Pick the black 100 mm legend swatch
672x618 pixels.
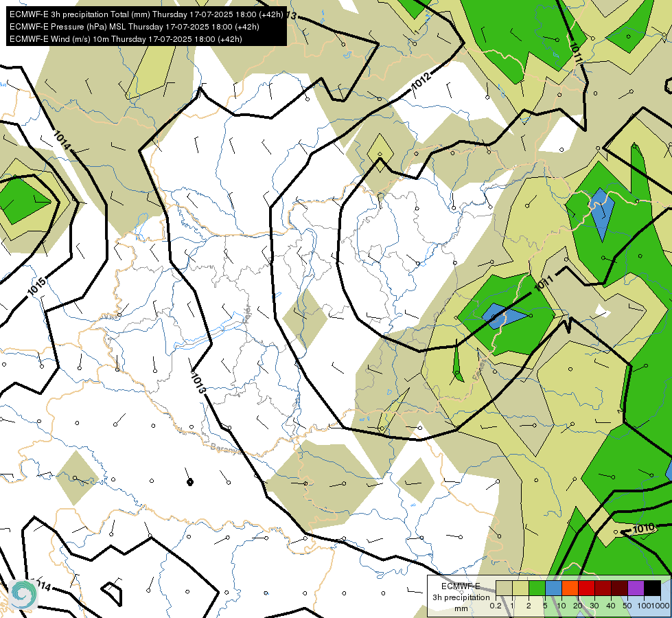[x=652, y=588]
